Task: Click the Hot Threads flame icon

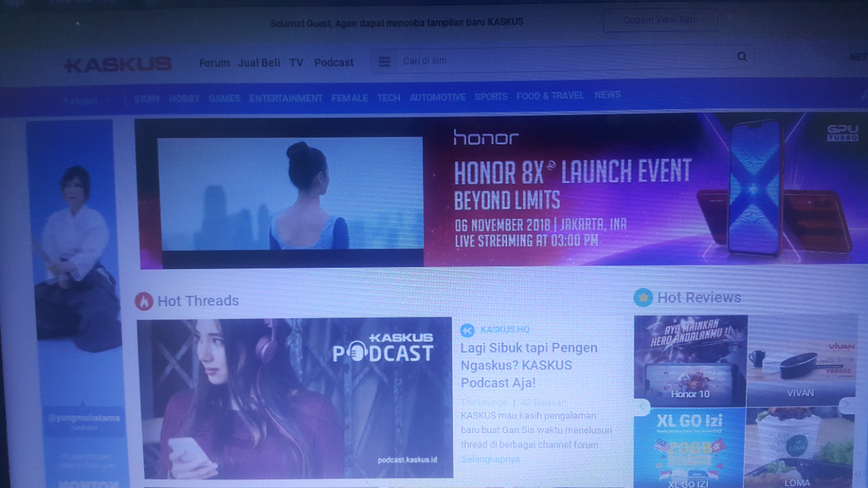Action: point(144,301)
